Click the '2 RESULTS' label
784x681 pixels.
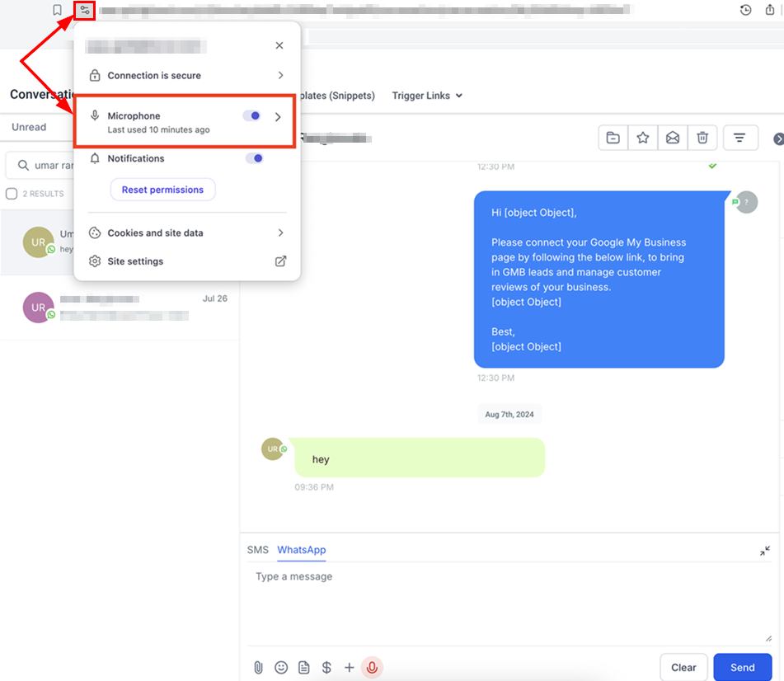(43, 194)
